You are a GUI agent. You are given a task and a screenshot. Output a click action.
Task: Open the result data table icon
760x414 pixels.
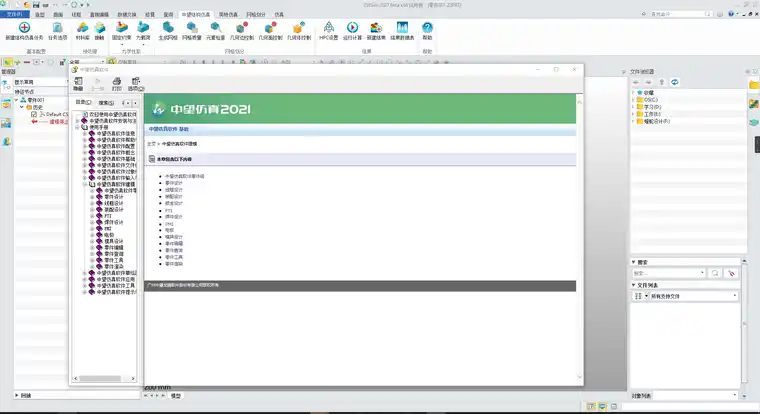pyautogui.click(x=402, y=30)
